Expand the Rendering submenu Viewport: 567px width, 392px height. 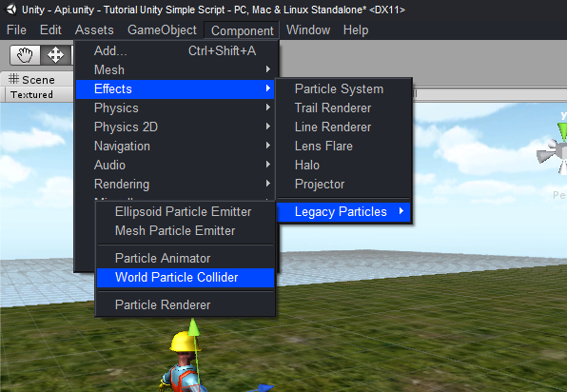pyautogui.click(x=175, y=184)
